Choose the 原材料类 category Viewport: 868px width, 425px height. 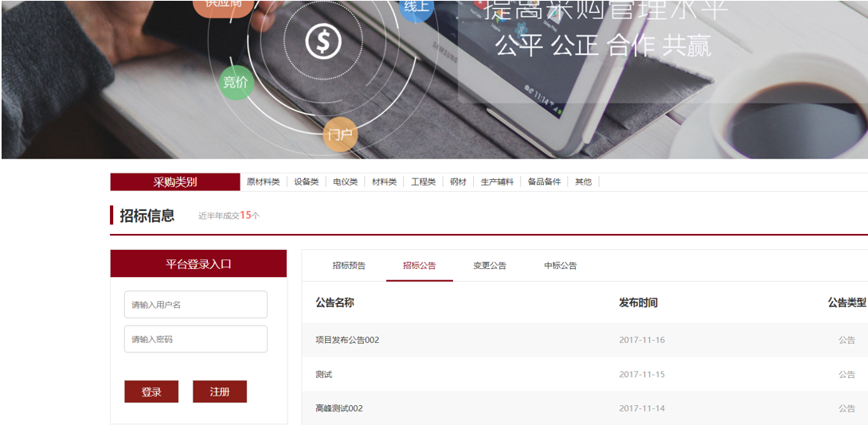pos(263,182)
